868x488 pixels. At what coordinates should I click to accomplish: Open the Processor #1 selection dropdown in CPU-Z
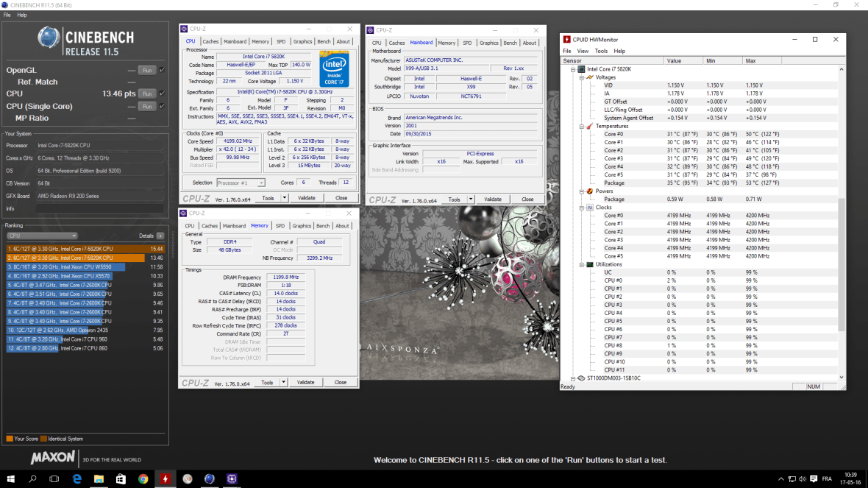(x=261, y=182)
